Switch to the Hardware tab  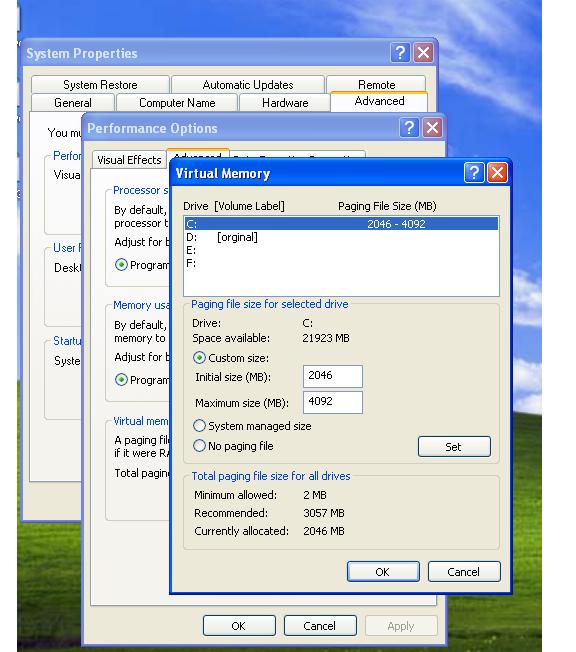pyautogui.click(x=285, y=103)
